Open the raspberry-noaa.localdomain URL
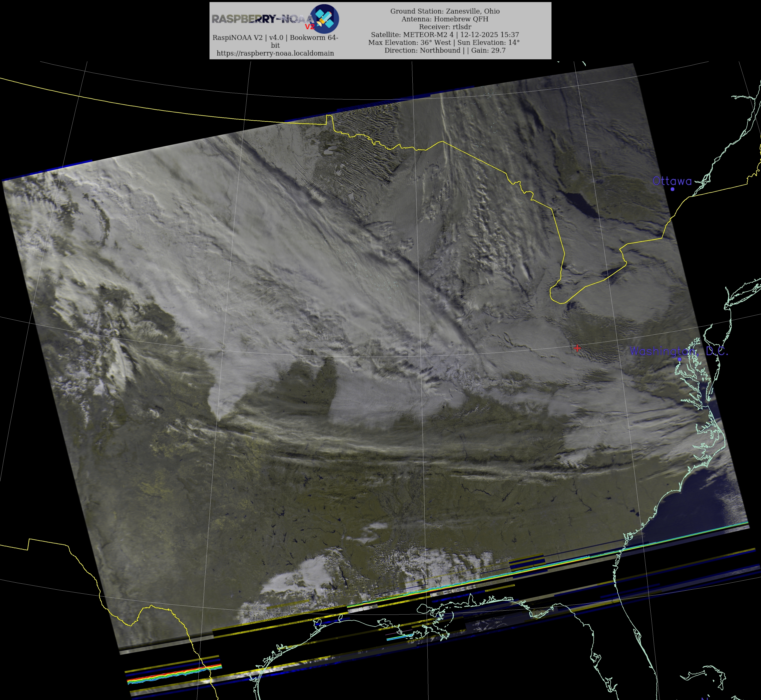Image resolution: width=761 pixels, height=700 pixels. [x=275, y=53]
